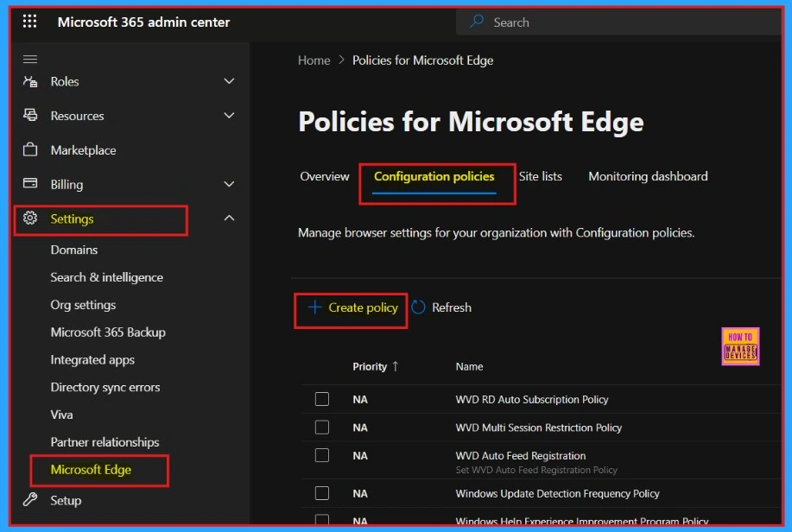Open Domains under Settings
Screen dimensions: 792x532
(74, 250)
